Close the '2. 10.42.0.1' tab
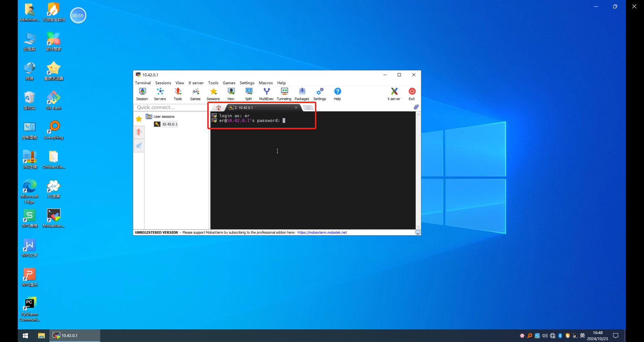This screenshot has height=342, width=644. [x=296, y=108]
